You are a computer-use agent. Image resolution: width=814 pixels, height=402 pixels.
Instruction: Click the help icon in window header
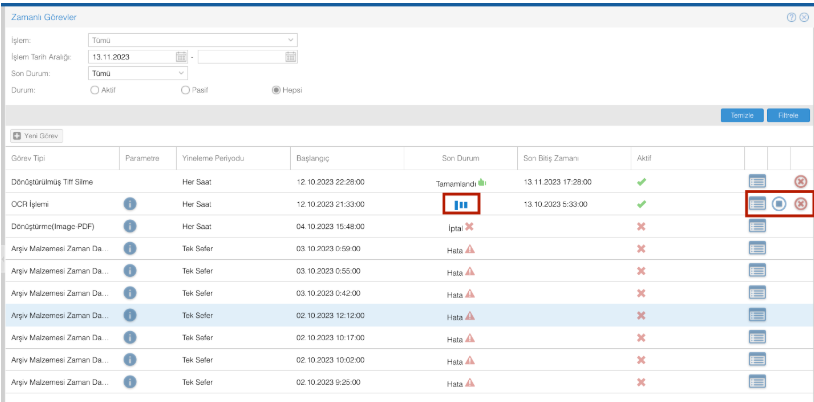coord(791,17)
